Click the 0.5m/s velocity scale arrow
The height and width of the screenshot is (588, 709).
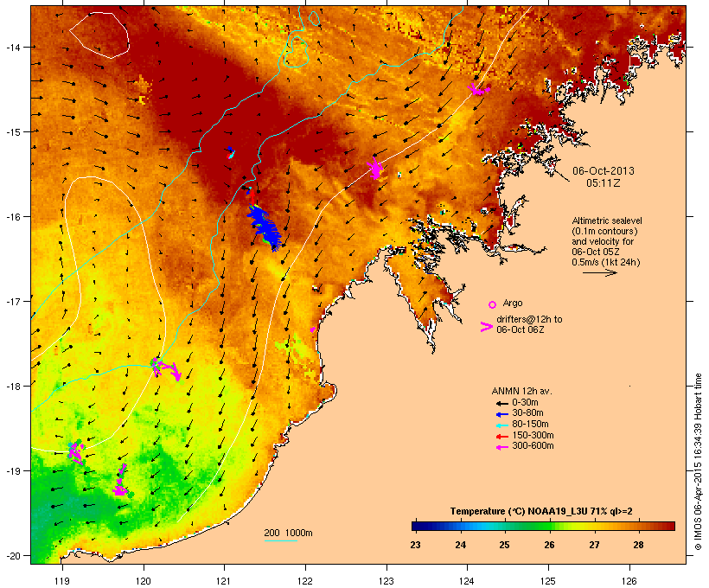pos(599,272)
